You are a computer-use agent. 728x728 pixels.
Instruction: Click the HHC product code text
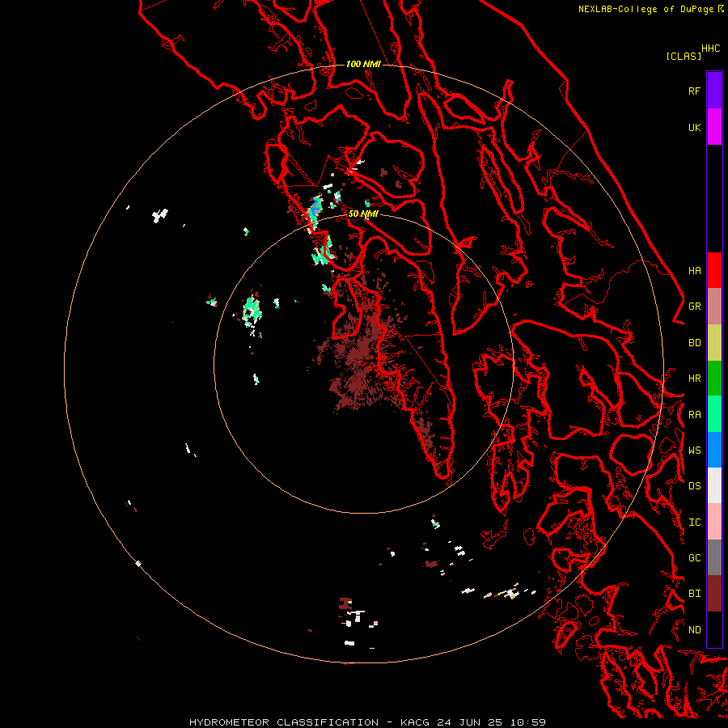710,49
